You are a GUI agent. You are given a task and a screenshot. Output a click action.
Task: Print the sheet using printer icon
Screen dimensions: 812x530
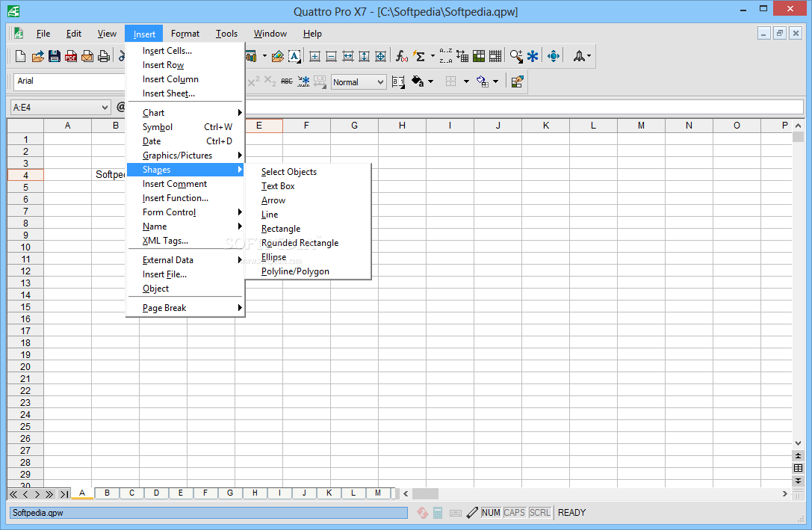104,56
